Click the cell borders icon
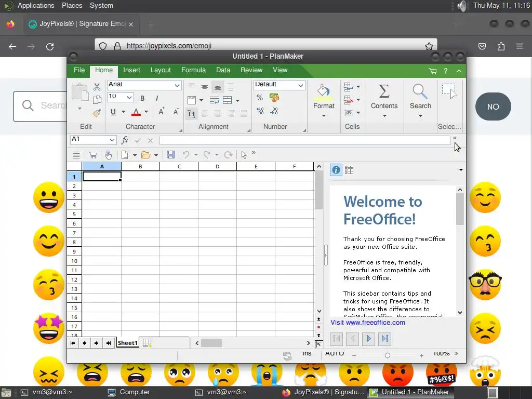532x399 pixels. (x=192, y=100)
